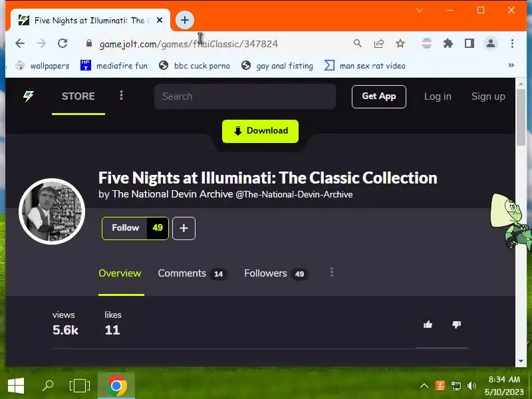Dislike the game with thumbs down
Image resolution: width=532 pixels, height=399 pixels.
coord(457,325)
